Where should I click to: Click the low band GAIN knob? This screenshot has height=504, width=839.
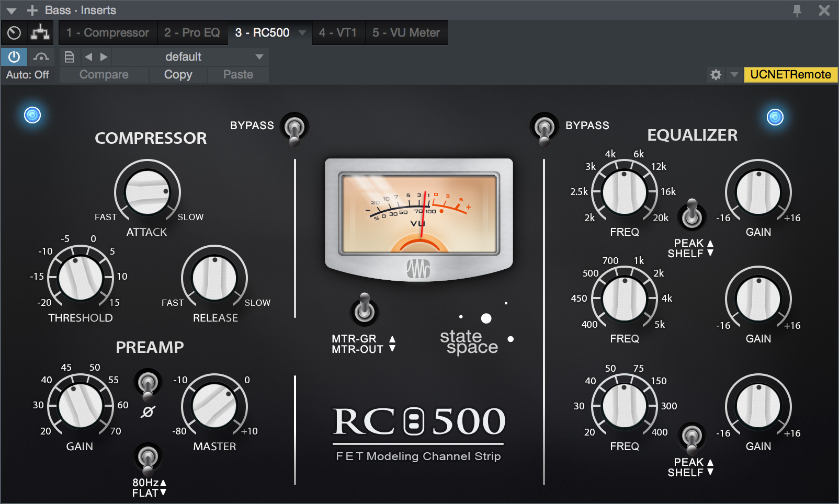(758, 406)
